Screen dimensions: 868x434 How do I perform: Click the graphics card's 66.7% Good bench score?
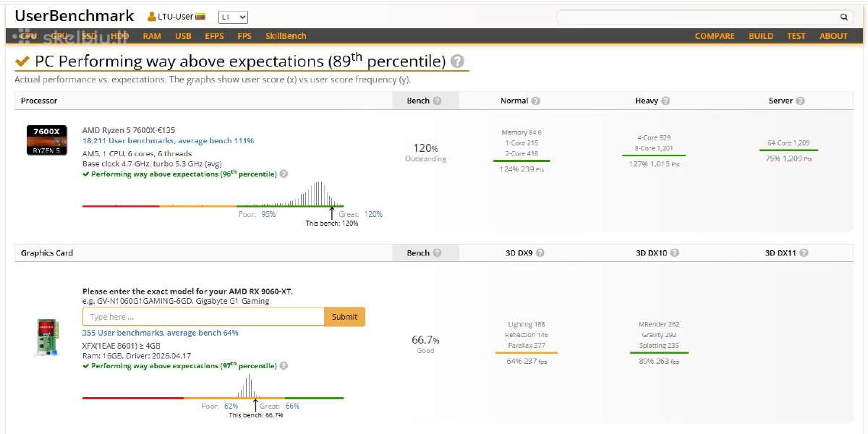pos(425,345)
